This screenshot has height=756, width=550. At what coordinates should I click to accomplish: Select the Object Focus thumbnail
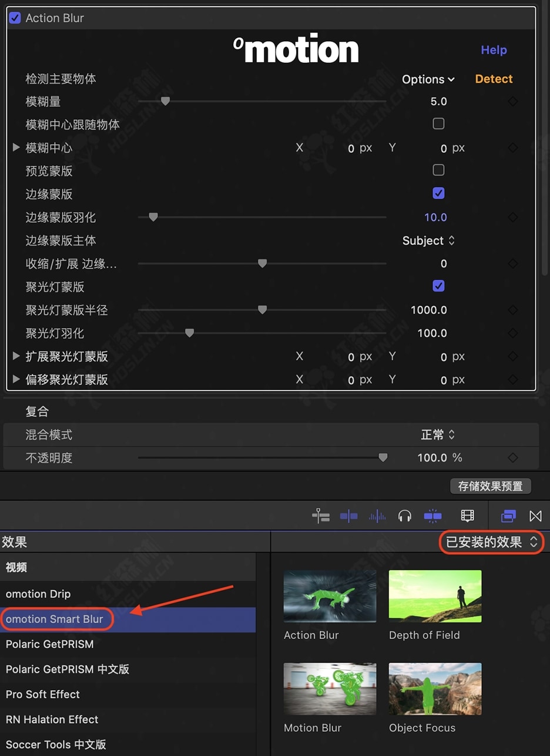tap(435, 689)
